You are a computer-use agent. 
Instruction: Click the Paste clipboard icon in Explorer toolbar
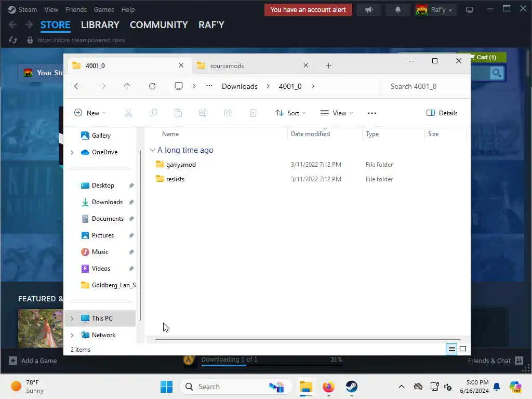coord(178,113)
